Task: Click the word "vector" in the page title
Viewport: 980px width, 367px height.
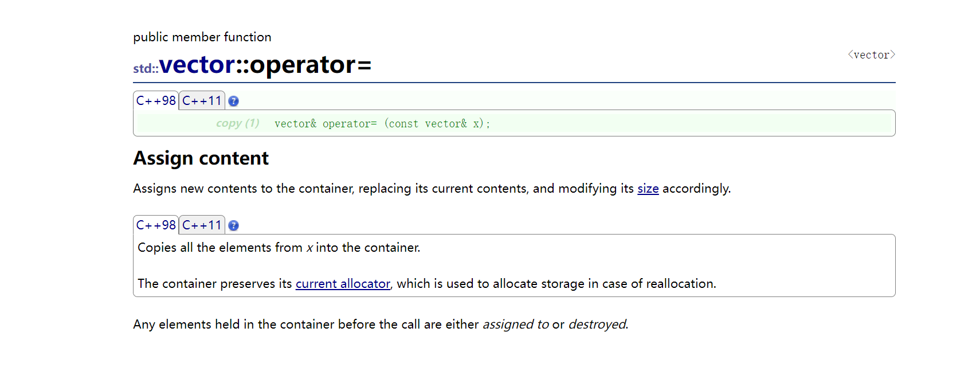Action: (x=197, y=65)
